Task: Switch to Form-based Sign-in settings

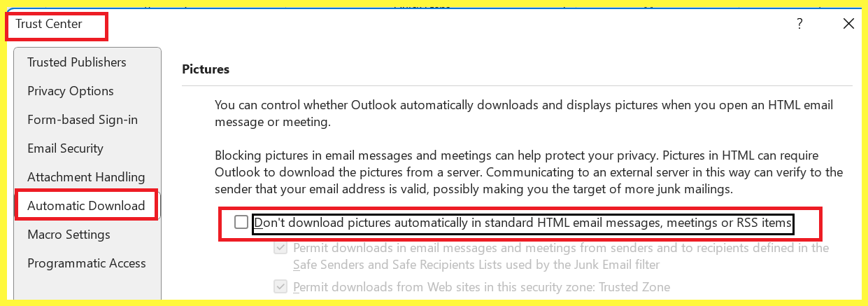Action: coord(83,120)
